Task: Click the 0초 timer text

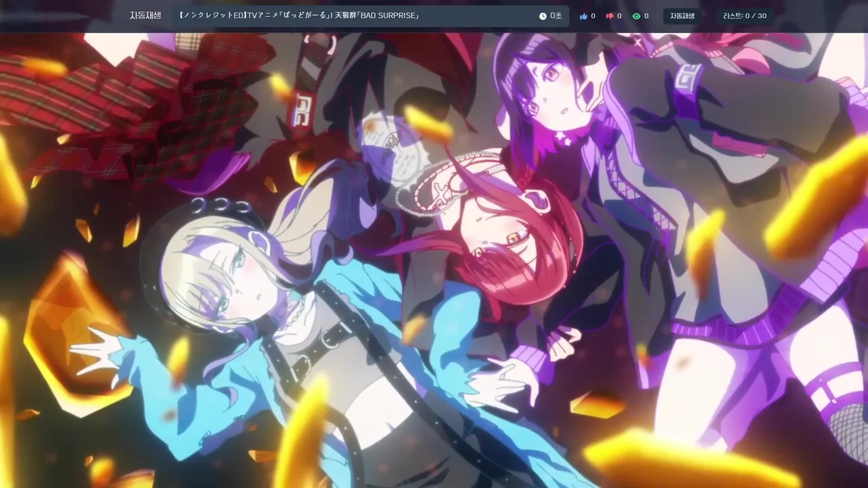Action: point(556,16)
